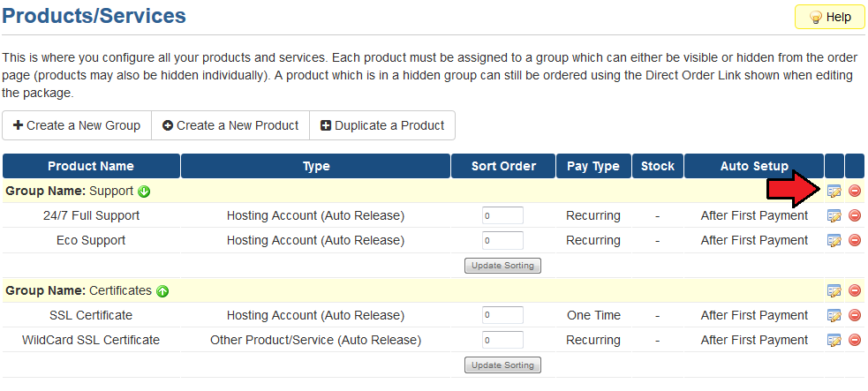Edit the Support group
Image resolution: width=868 pixels, height=391 pixels.
[x=834, y=192]
